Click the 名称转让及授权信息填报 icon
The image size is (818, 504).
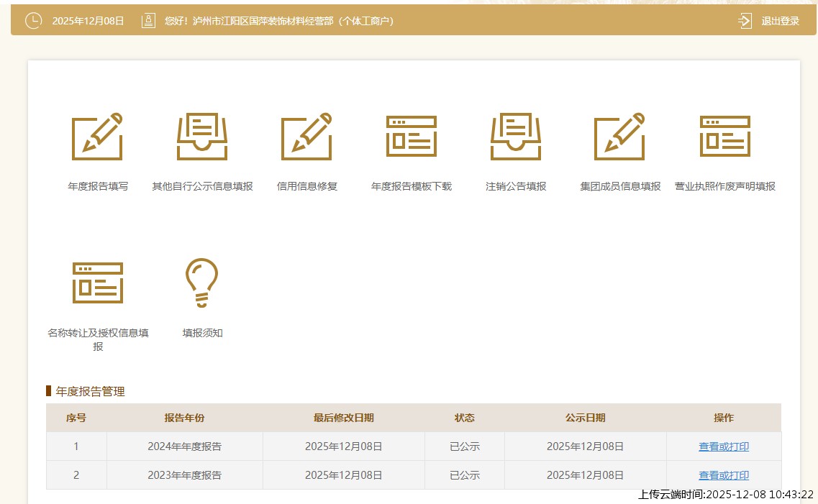(98, 283)
